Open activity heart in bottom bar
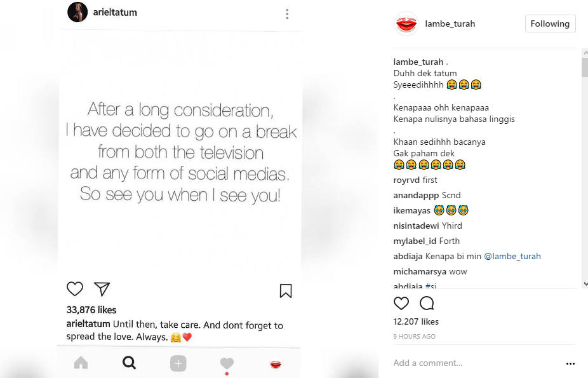Viewport: 588px width, 378px height. pos(227,363)
